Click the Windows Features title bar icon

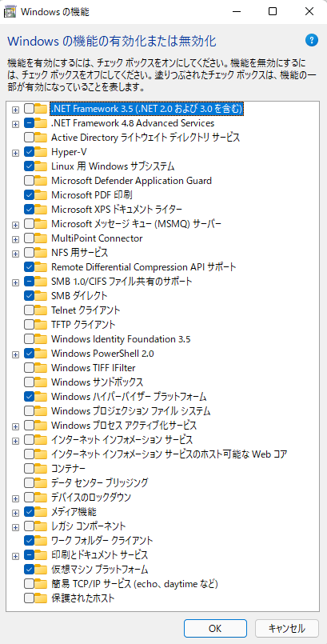coord(10,11)
